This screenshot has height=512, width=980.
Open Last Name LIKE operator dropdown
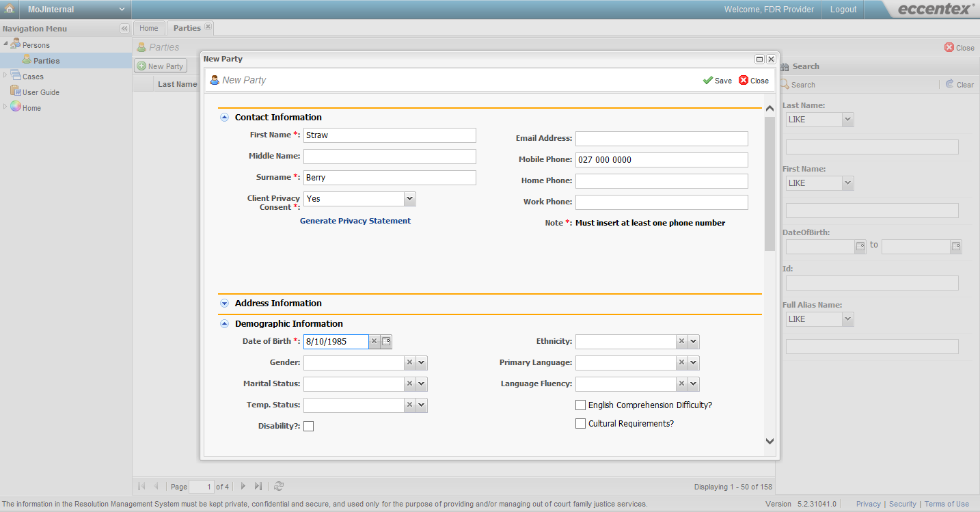(x=847, y=120)
